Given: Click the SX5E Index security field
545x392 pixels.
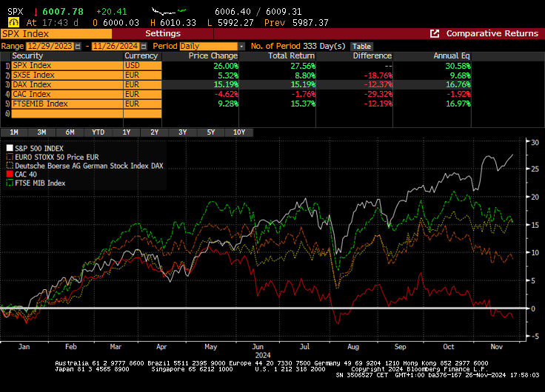Looking at the screenshot, I should pos(67,75).
